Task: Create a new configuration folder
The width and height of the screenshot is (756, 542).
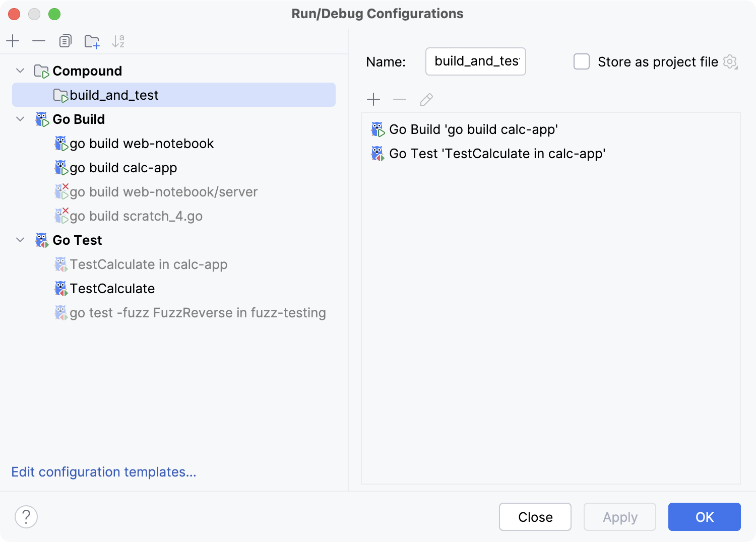Action: tap(91, 41)
